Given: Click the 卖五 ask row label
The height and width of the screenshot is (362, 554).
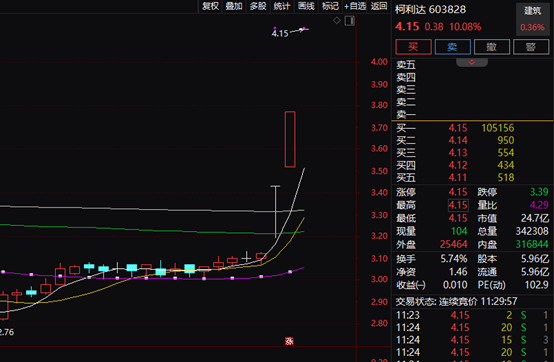Looking at the screenshot, I should [406, 65].
